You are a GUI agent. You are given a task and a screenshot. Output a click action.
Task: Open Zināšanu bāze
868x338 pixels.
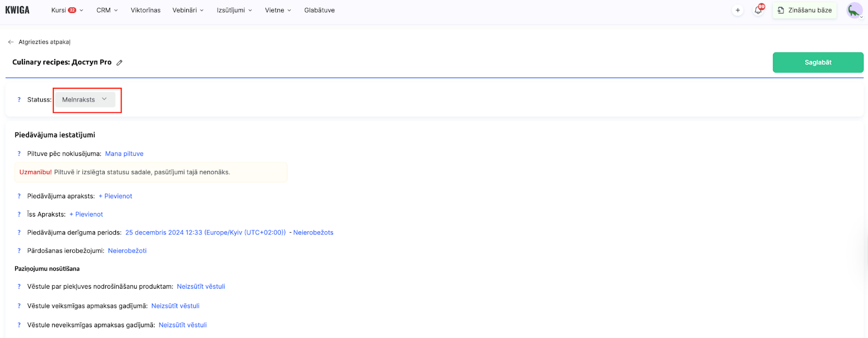(805, 10)
